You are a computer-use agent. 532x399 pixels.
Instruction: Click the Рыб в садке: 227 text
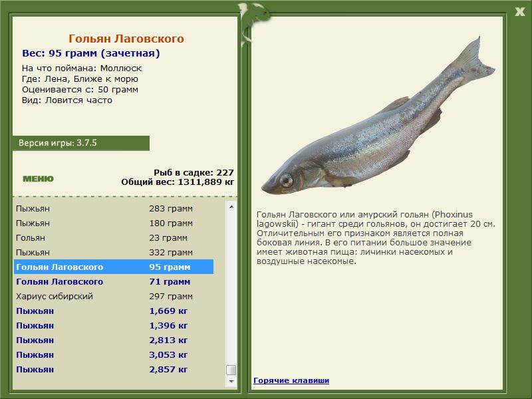pyautogui.click(x=194, y=172)
